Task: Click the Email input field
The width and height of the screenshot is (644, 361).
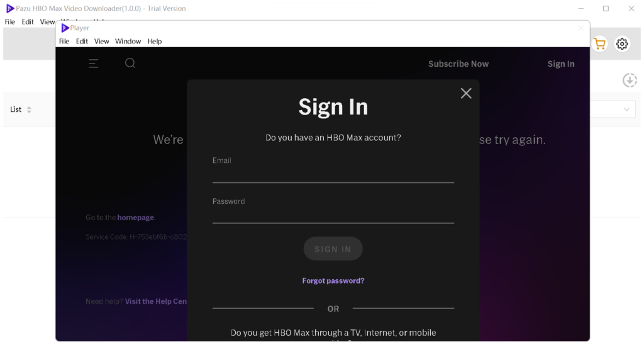Action: [333, 175]
